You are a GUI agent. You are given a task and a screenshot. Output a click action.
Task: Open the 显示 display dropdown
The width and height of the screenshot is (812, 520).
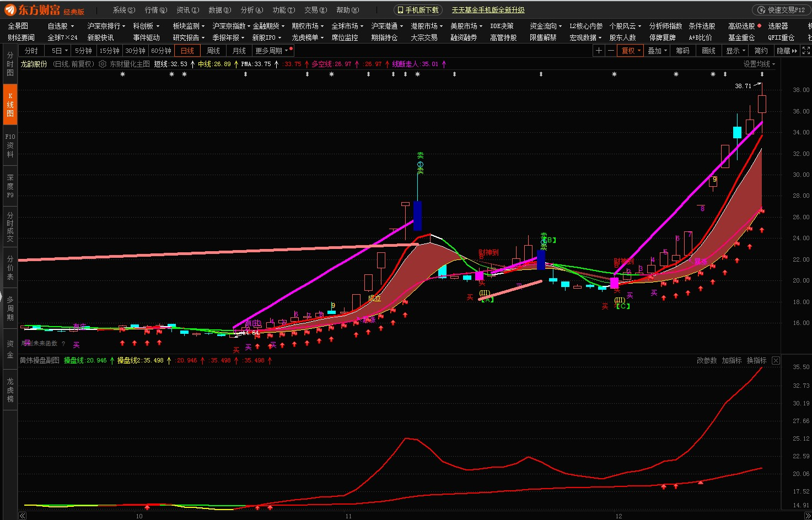point(735,51)
